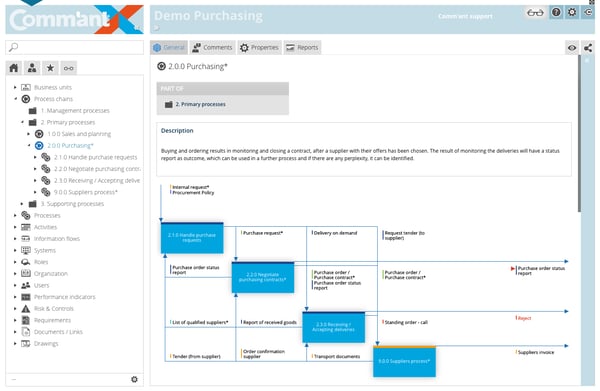
Task: Click the glasses view icon in header
Action: (535, 13)
